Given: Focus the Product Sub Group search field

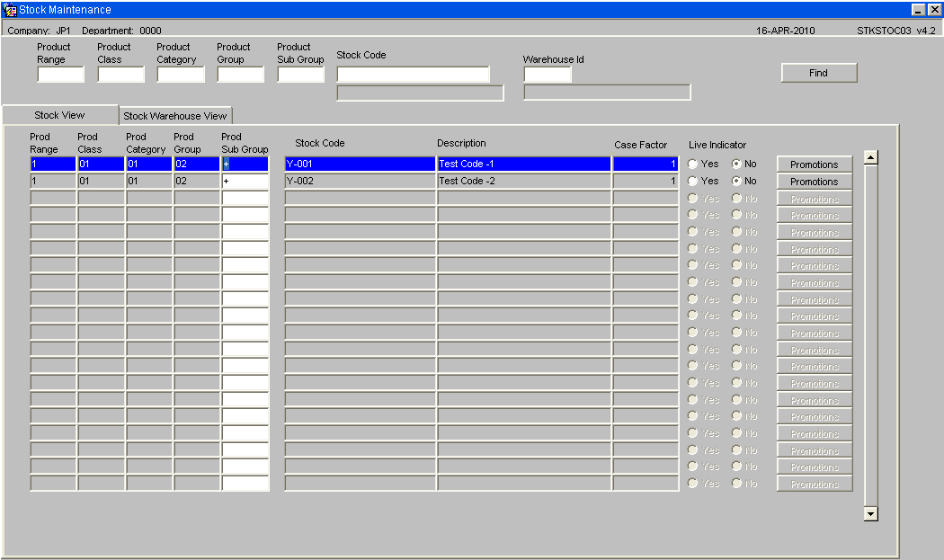Looking at the screenshot, I should pyautogui.click(x=300, y=74).
